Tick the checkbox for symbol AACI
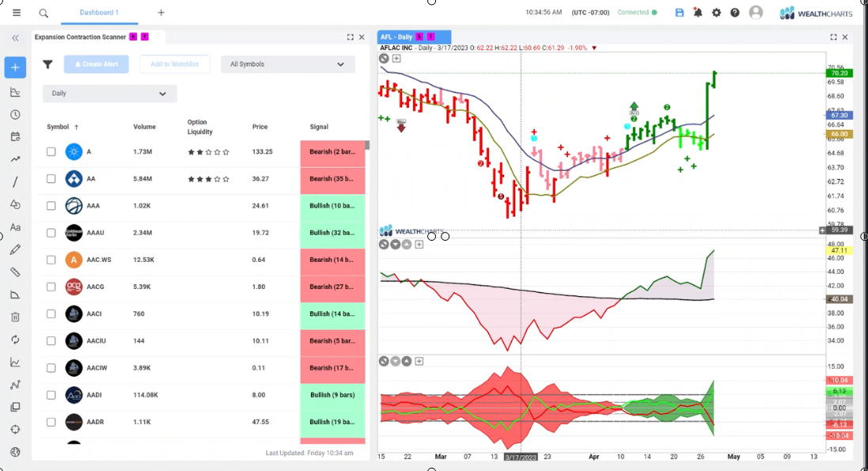This screenshot has height=471, width=868. click(51, 314)
